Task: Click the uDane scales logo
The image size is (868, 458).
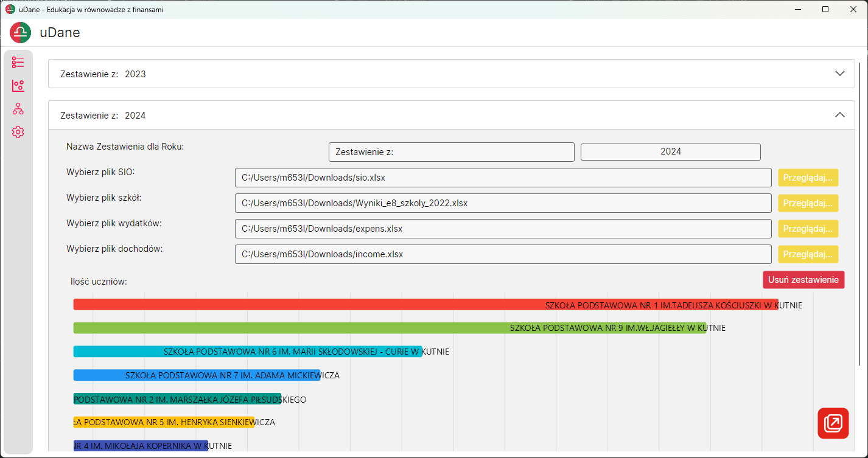Action: tap(21, 32)
